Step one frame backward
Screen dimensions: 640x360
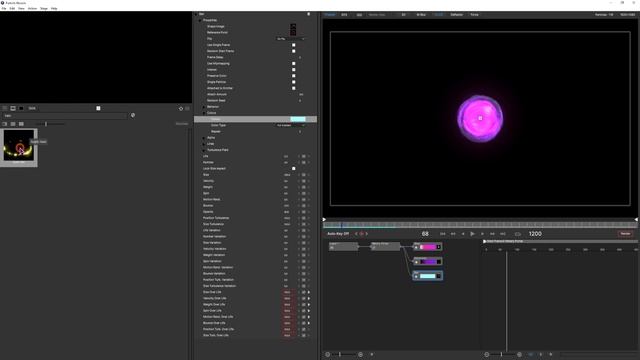[x=463, y=234]
